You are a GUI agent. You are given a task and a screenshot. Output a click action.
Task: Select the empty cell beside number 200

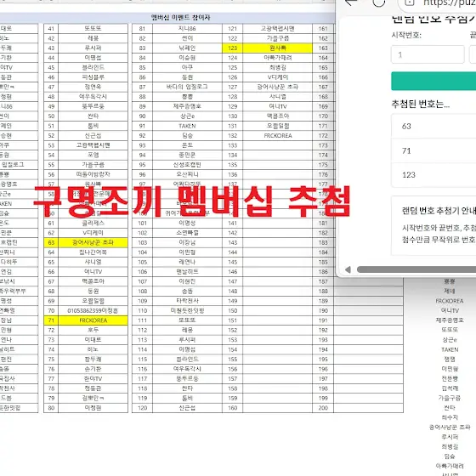[369, 408]
